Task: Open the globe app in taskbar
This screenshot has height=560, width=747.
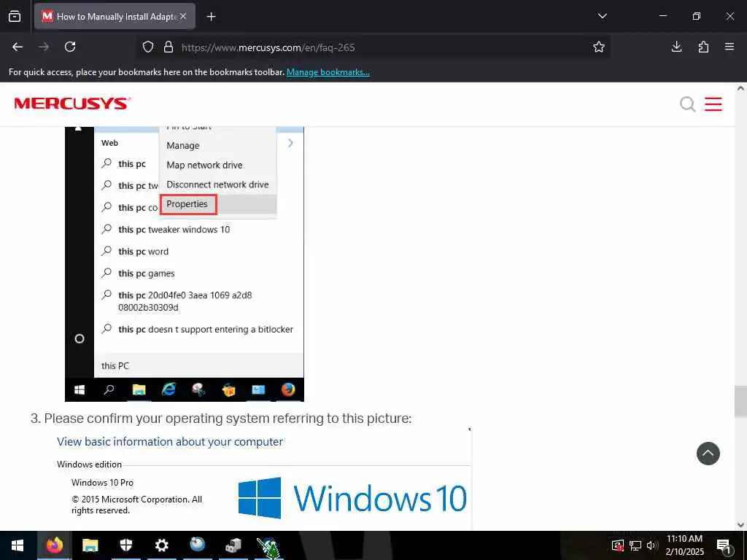Action: [x=197, y=545]
